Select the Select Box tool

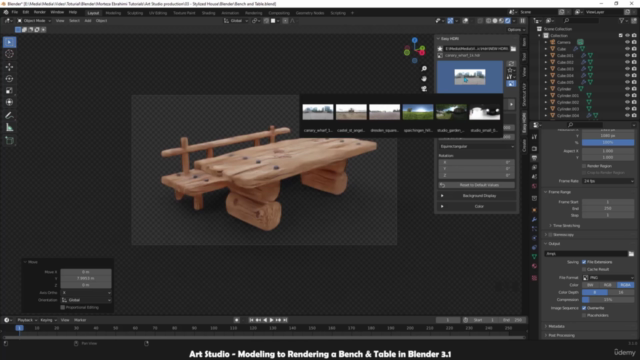point(9,42)
